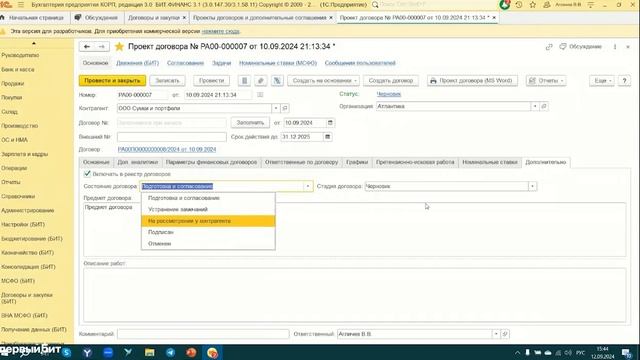This screenshot has height=360, width=640.
Task: Click the Дт/Кт postings icon on toolbar
Action: (277, 80)
